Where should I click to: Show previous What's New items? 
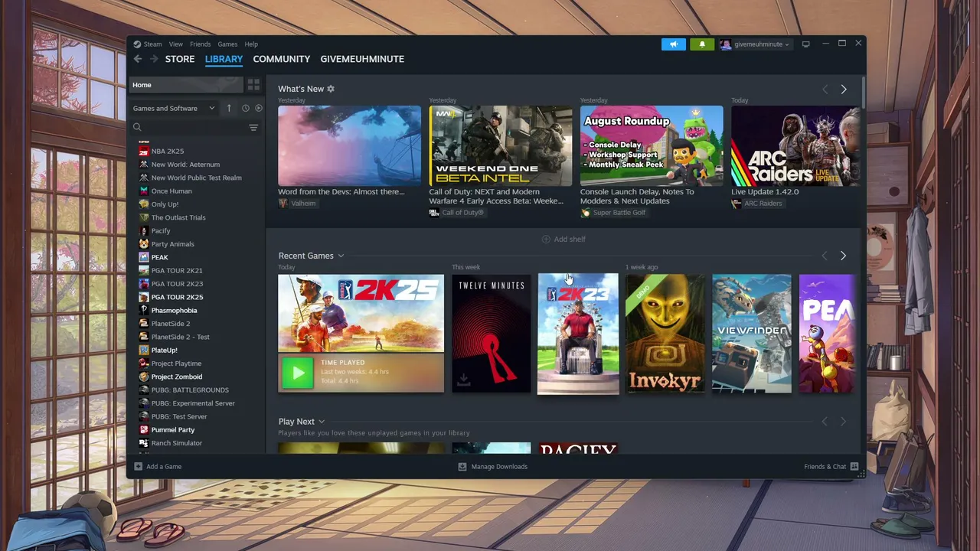[x=825, y=90]
